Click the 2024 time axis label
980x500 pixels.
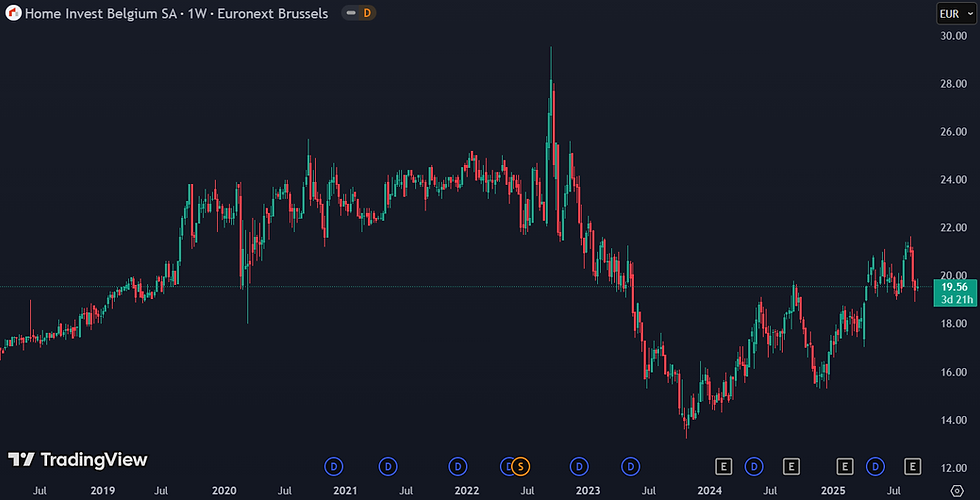coord(711,491)
